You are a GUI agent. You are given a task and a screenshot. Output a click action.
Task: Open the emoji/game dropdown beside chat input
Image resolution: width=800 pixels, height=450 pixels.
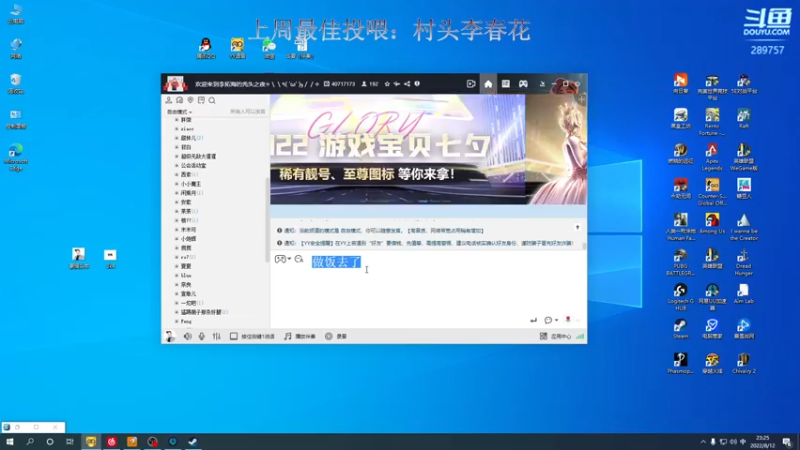(x=283, y=259)
